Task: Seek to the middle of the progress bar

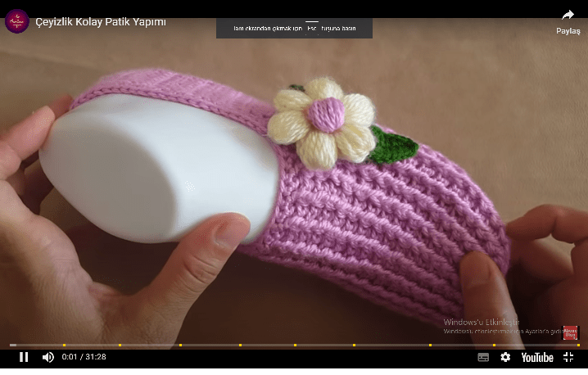Action: pyautogui.click(x=294, y=345)
